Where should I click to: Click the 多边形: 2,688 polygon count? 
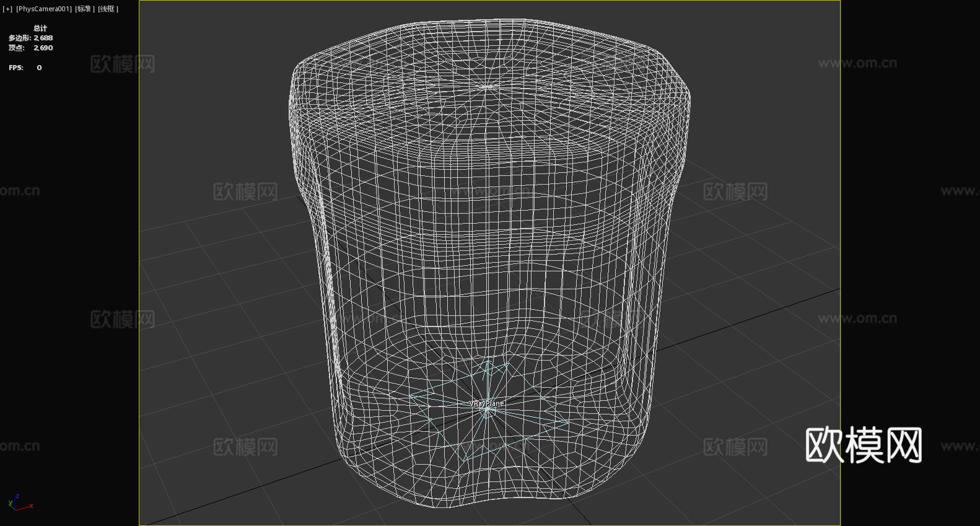30,38
